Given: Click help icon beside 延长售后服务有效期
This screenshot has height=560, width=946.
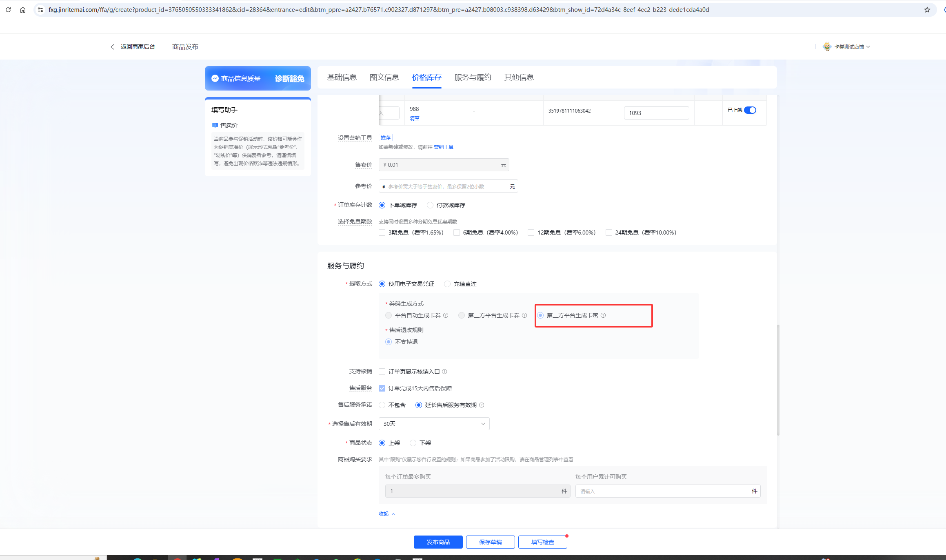Looking at the screenshot, I should click(482, 405).
